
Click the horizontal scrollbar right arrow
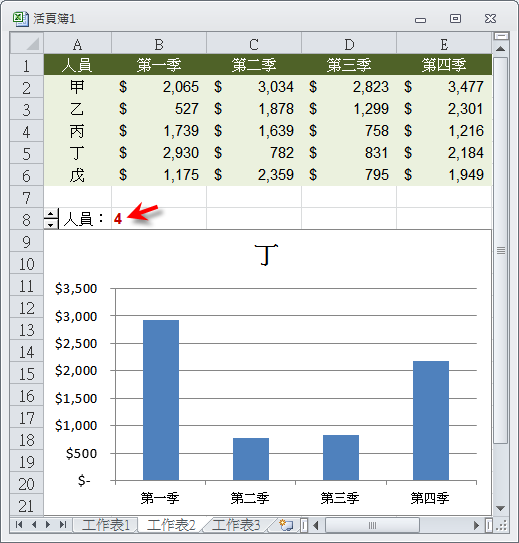coord(476,526)
